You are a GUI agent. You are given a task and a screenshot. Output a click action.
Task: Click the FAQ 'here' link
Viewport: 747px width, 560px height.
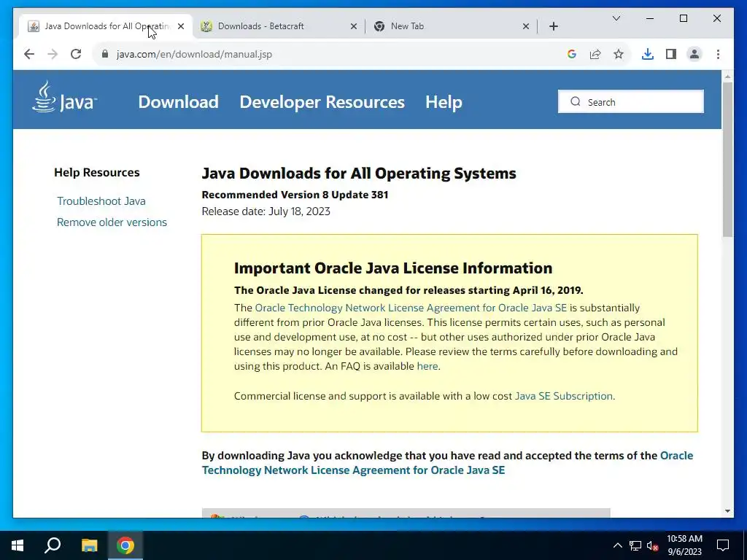[x=427, y=366]
